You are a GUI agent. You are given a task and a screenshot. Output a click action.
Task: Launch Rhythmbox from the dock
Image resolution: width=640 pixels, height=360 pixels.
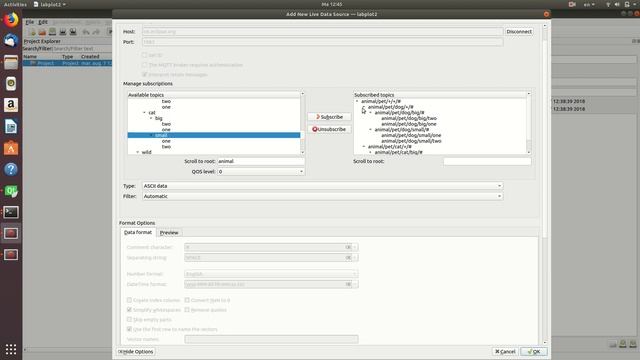coord(11,83)
